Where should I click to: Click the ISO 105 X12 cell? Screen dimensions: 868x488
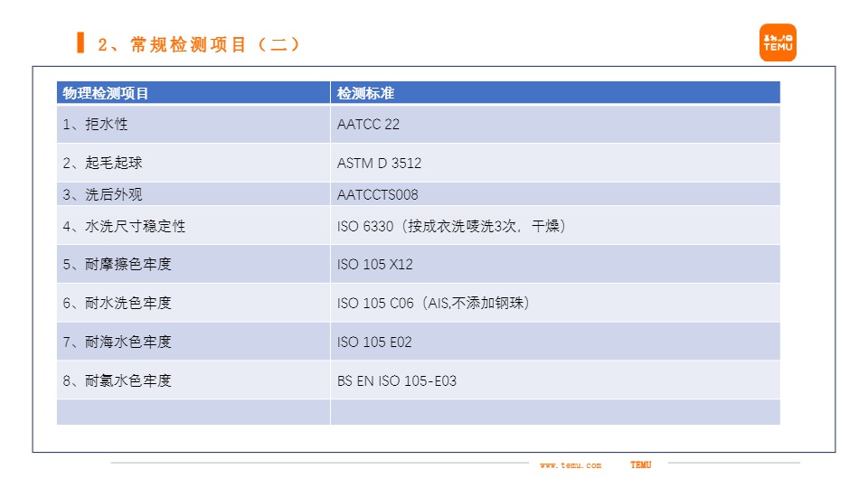click(374, 265)
